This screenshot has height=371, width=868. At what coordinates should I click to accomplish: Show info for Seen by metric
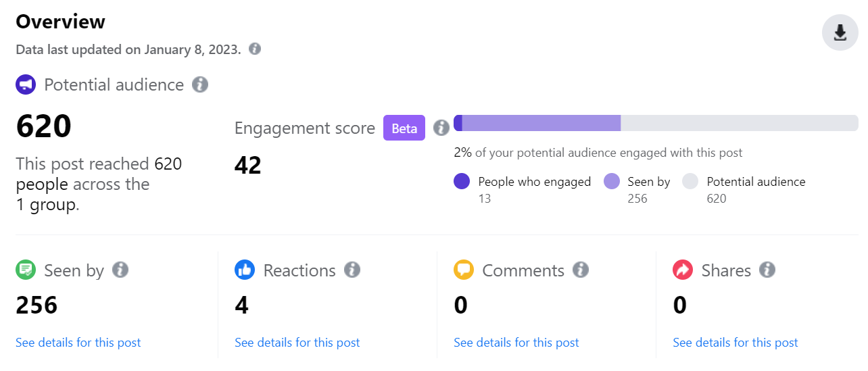coord(120,270)
